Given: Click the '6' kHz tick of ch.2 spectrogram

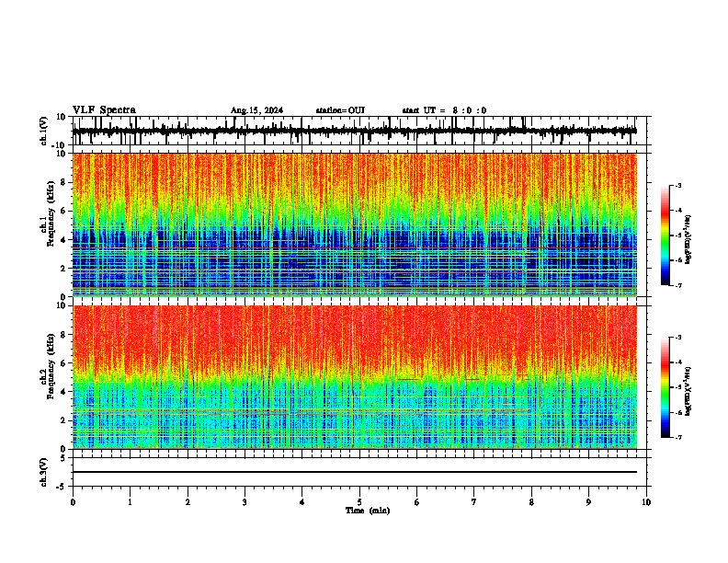Looking at the screenshot, I should point(63,363).
